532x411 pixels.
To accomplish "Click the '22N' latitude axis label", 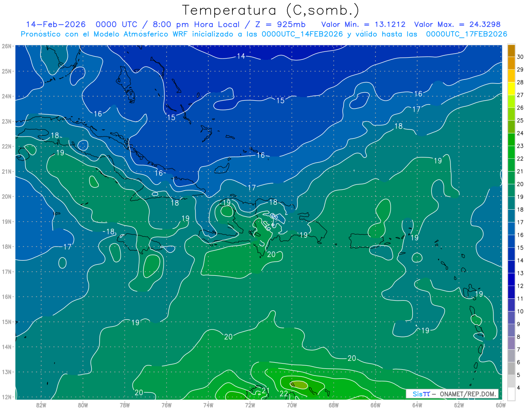I will click(x=7, y=146).
